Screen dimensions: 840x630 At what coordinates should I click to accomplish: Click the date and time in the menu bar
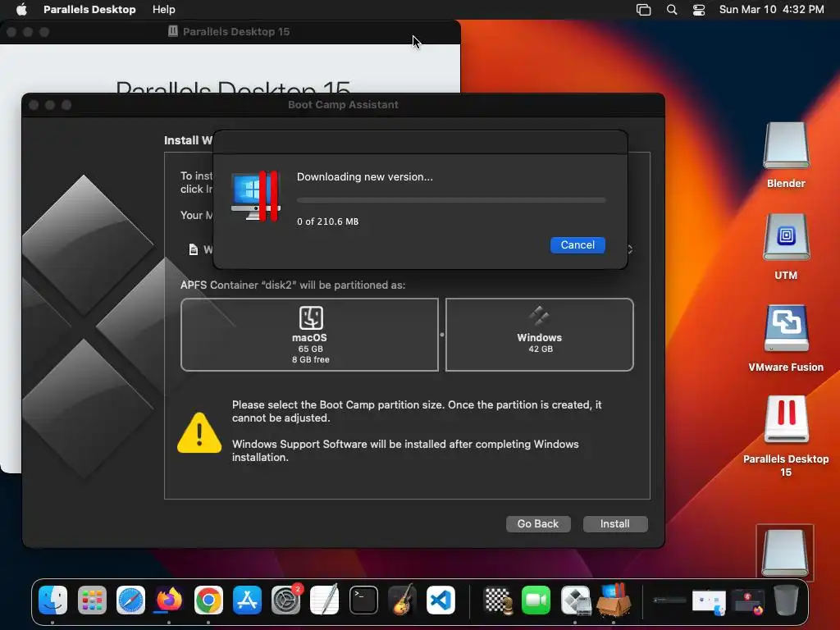point(771,10)
